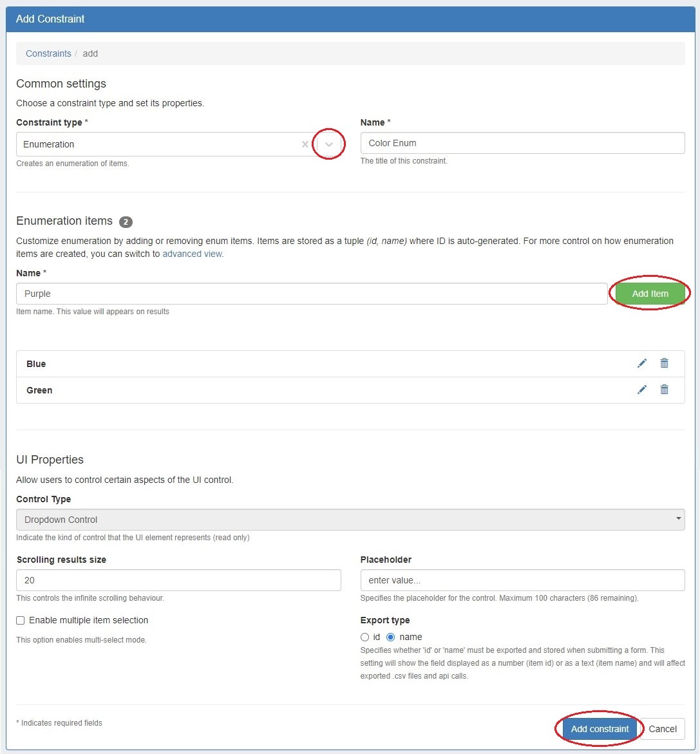Delete the Blue enumeration item
700x754 pixels.
click(x=664, y=364)
